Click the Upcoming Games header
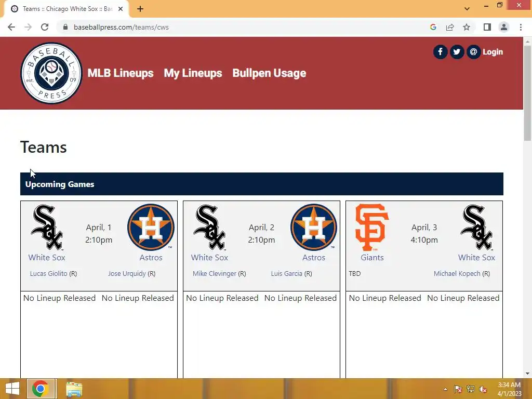 [262, 184]
